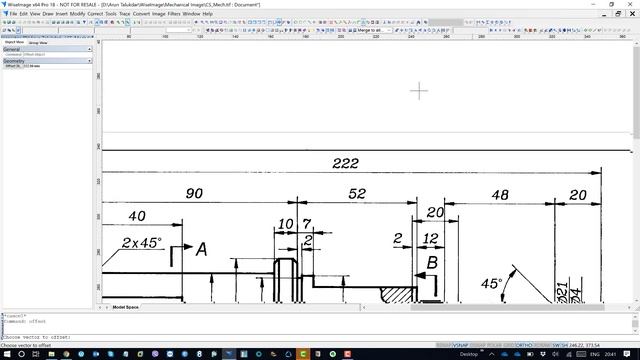This screenshot has height=360, width=640.
Task: Open File Explorer from the taskbar
Action: [51, 354]
